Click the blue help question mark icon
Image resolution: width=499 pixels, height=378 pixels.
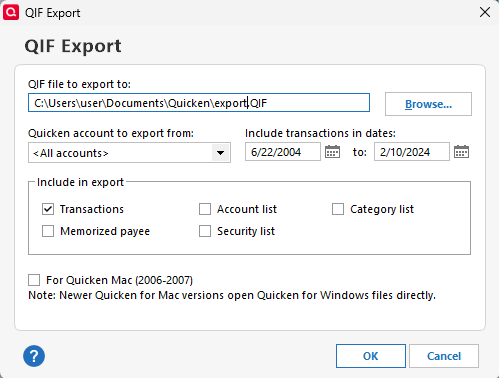tap(34, 356)
